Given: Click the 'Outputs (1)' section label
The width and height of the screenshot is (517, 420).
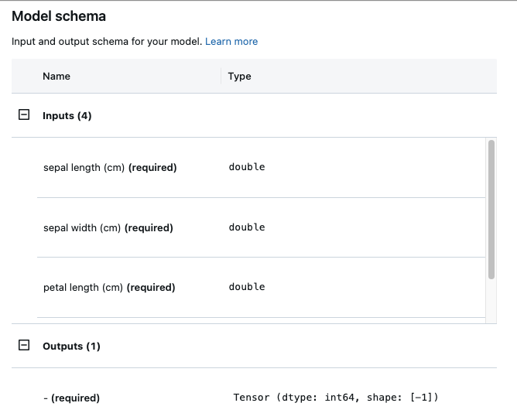Looking at the screenshot, I should [71, 346].
